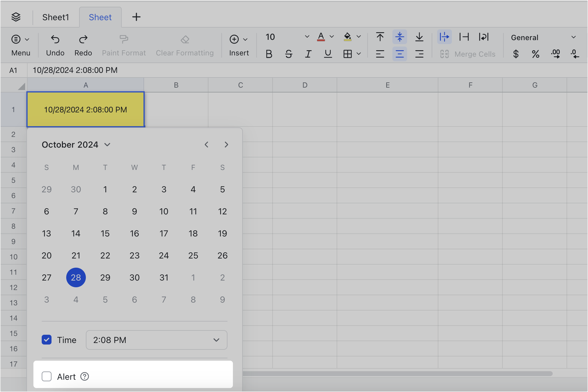This screenshot has width=588, height=392.
Task: Decrease decimal places
Action: click(x=575, y=54)
